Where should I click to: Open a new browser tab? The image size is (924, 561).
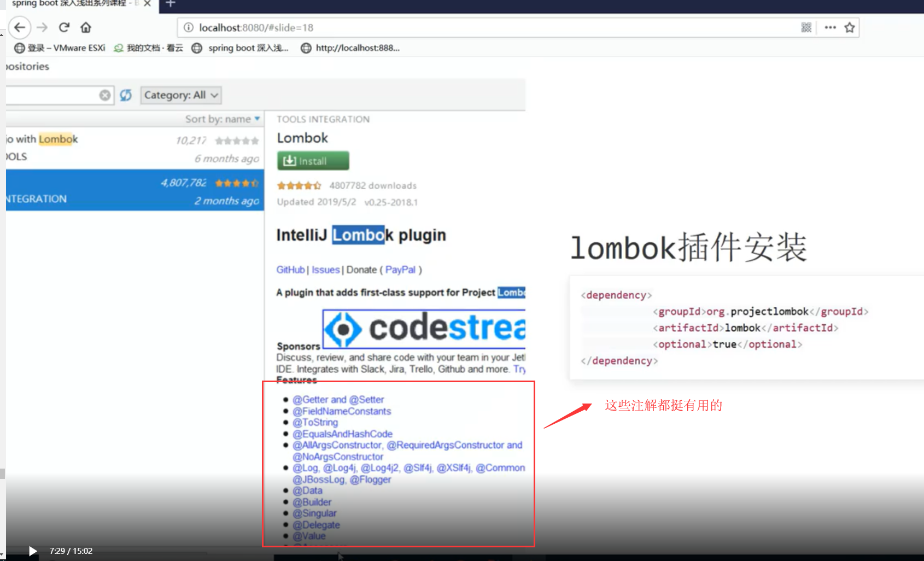[x=170, y=3]
